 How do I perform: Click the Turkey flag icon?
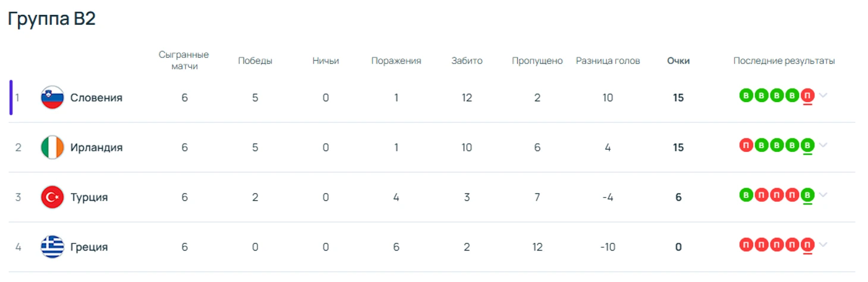pos(52,197)
